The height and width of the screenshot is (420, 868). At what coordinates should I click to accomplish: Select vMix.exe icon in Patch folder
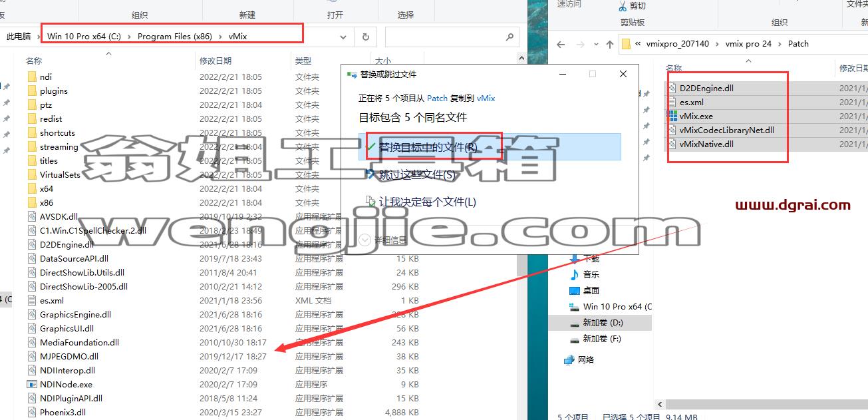point(673,116)
